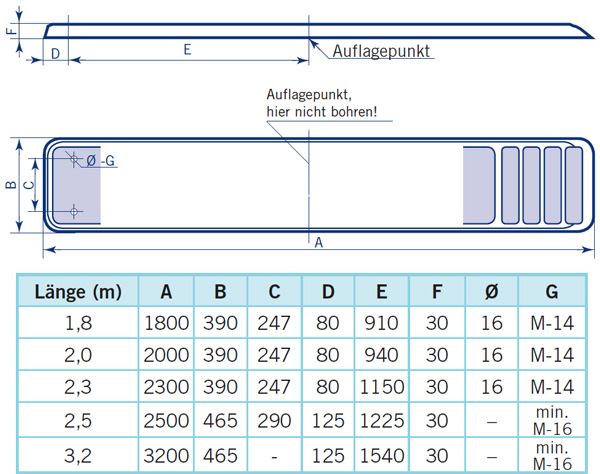The height and width of the screenshot is (474, 600).
Task: Click the large shaded panel on ramp right end
Action: click(x=479, y=185)
